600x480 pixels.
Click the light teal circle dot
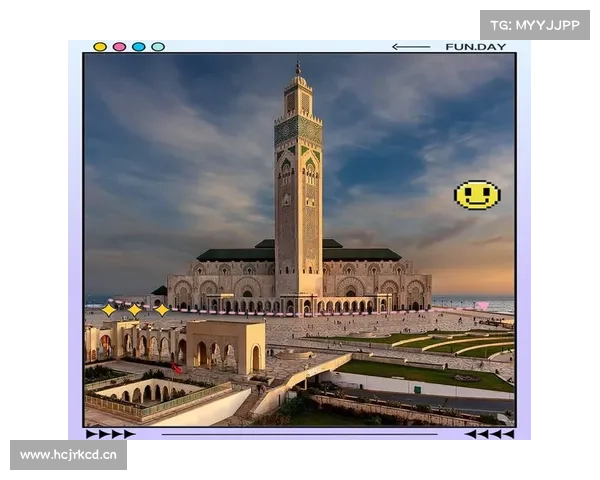(x=158, y=47)
